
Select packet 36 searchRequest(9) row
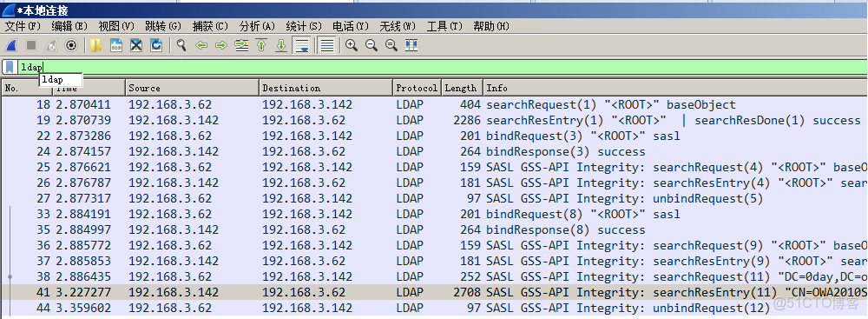tap(434, 245)
